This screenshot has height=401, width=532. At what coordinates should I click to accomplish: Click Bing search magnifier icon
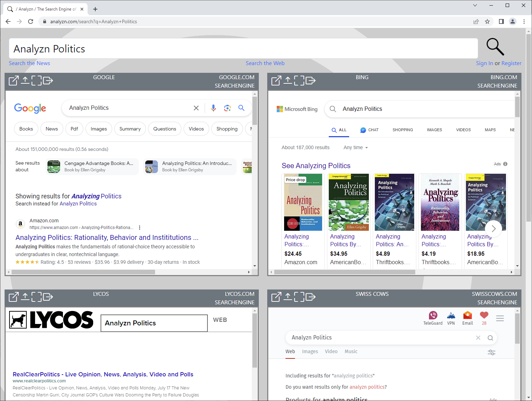click(333, 109)
